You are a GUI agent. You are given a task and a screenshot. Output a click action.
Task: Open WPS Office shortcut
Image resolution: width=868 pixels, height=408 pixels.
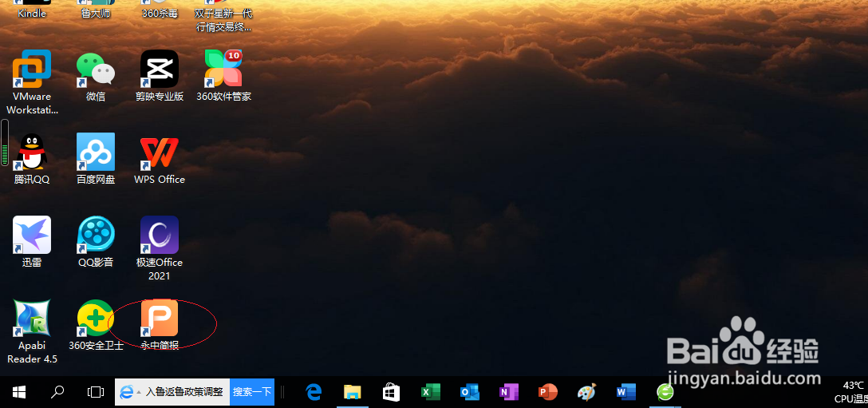click(160, 159)
